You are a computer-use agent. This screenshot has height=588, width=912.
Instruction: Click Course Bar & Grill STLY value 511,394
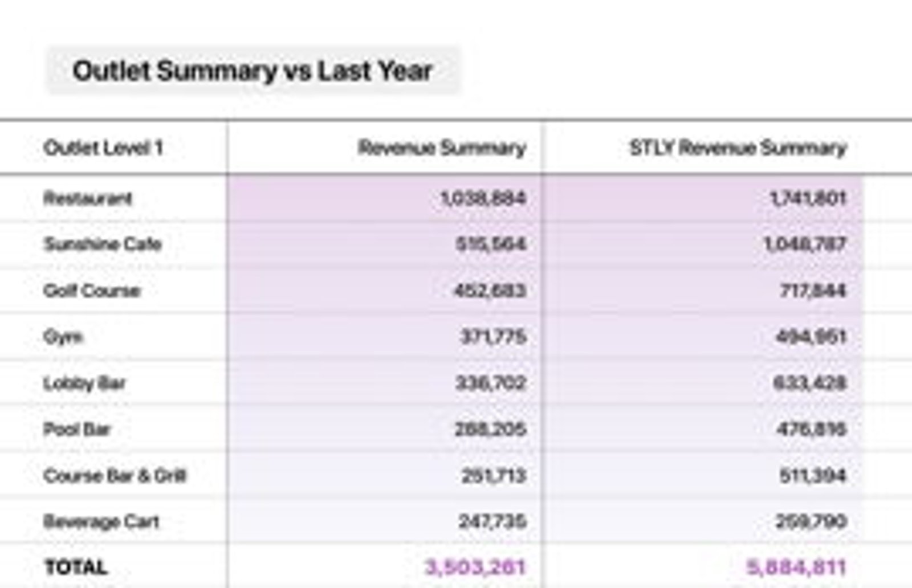[813, 475]
